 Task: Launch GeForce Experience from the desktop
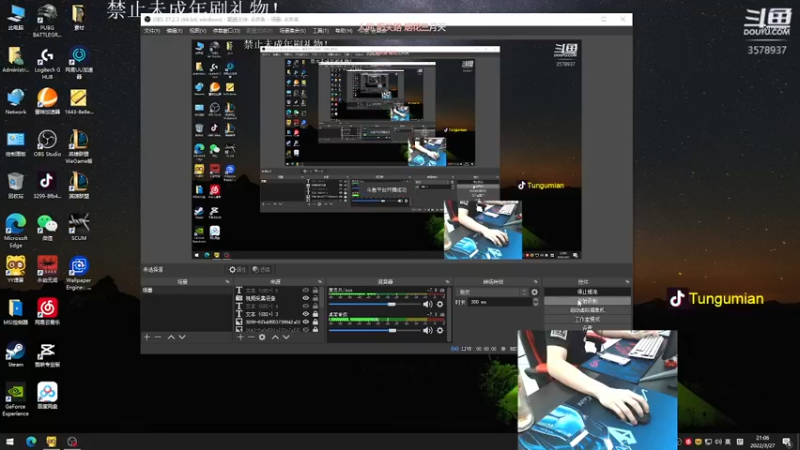click(15, 400)
